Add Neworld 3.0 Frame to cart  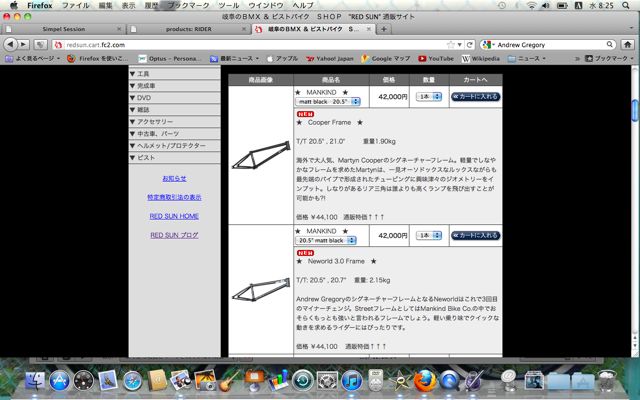click(476, 236)
